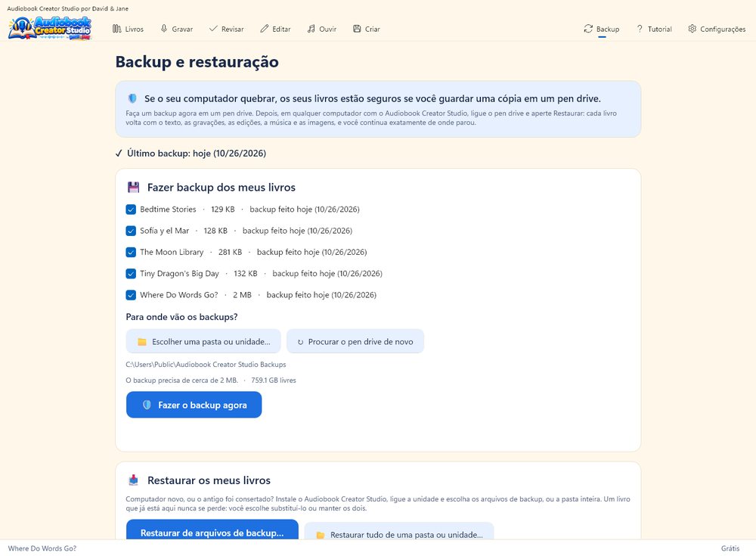Click Restaurar de arquivos de backup button
The height and width of the screenshot is (556, 756).
coord(212,530)
